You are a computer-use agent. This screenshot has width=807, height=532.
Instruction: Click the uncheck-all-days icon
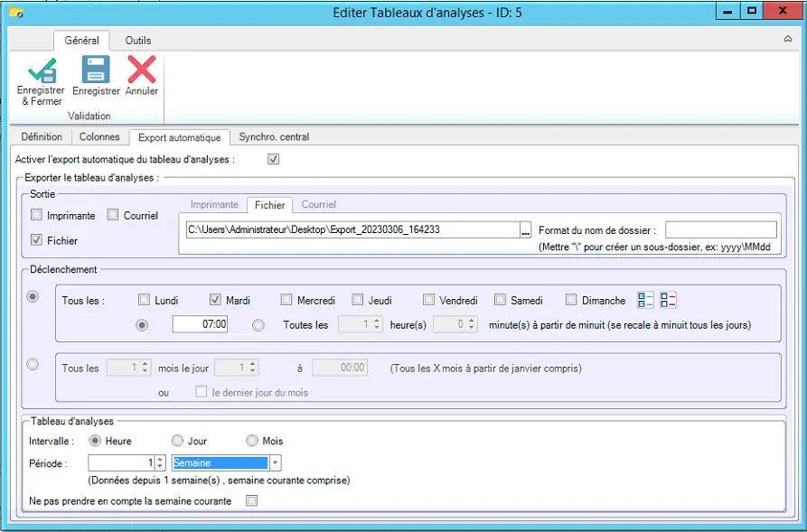(668, 300)
